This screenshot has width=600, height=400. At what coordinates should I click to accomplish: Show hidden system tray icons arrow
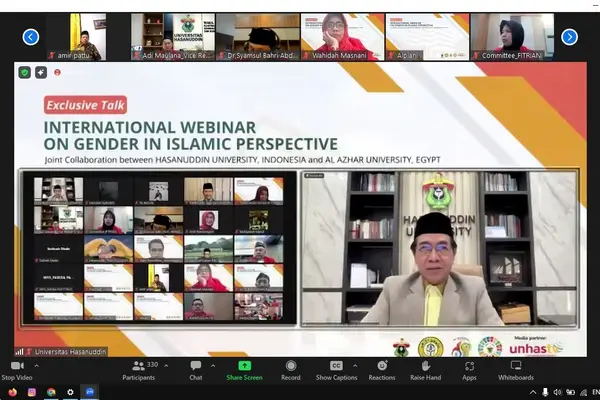533,392
